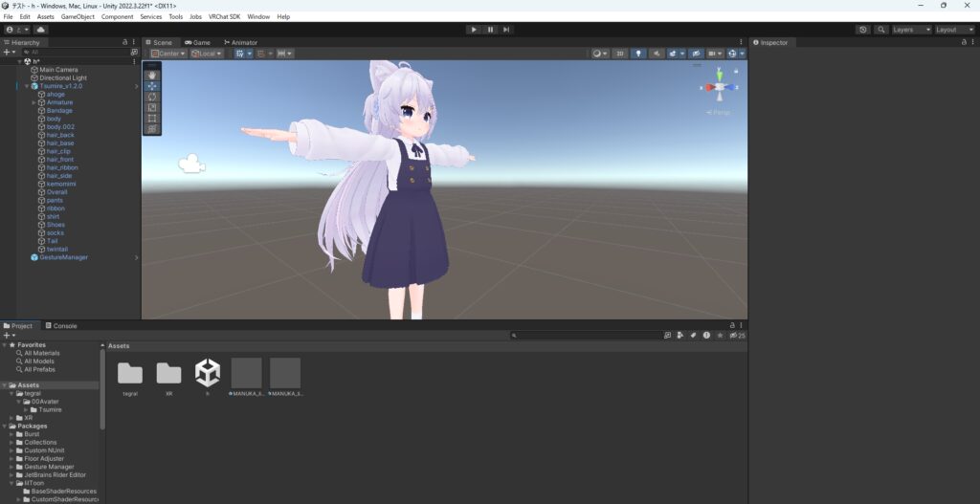Image resolution: width=980 pixels, height=504 pixels.
Task: Toggle the Project panel lock icon
Action: coord(732,325)
